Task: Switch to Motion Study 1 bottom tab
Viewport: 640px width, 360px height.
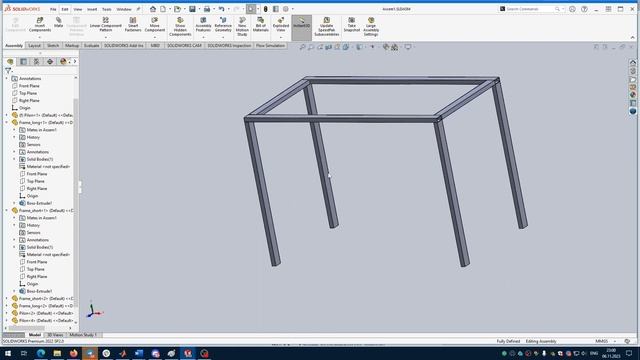Action: coord(83,335)
